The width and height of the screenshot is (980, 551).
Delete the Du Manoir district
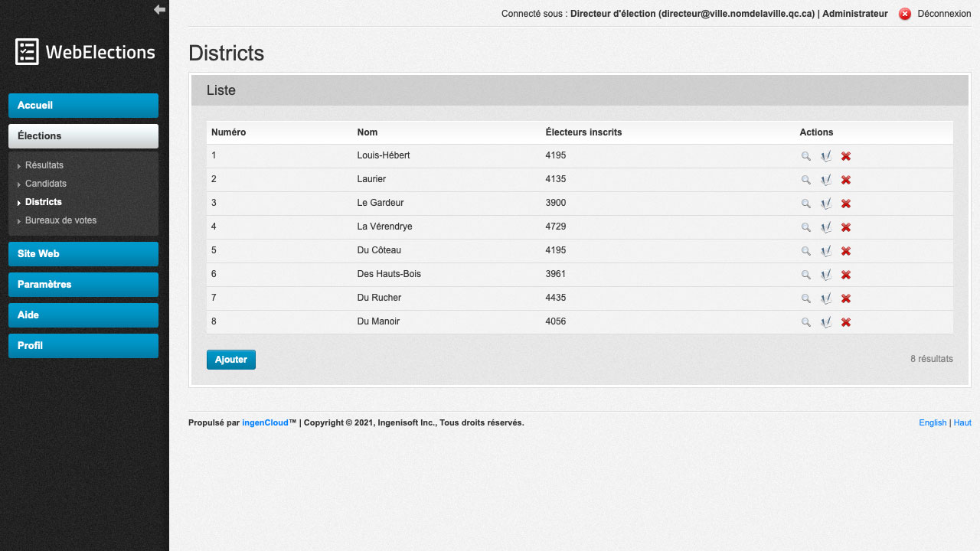[x=846, y=322]
